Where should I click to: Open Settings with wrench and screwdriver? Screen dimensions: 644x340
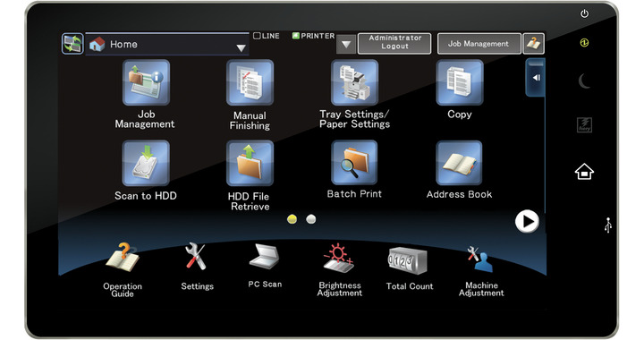point(196,256)
